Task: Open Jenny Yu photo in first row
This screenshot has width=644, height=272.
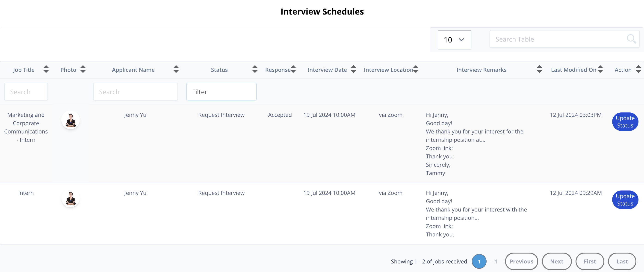Action: point(71,120)
